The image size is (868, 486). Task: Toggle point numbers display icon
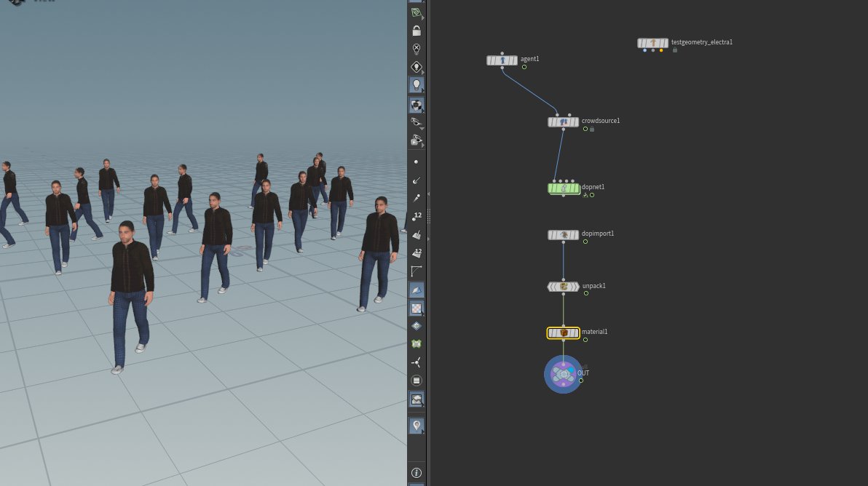417,216
